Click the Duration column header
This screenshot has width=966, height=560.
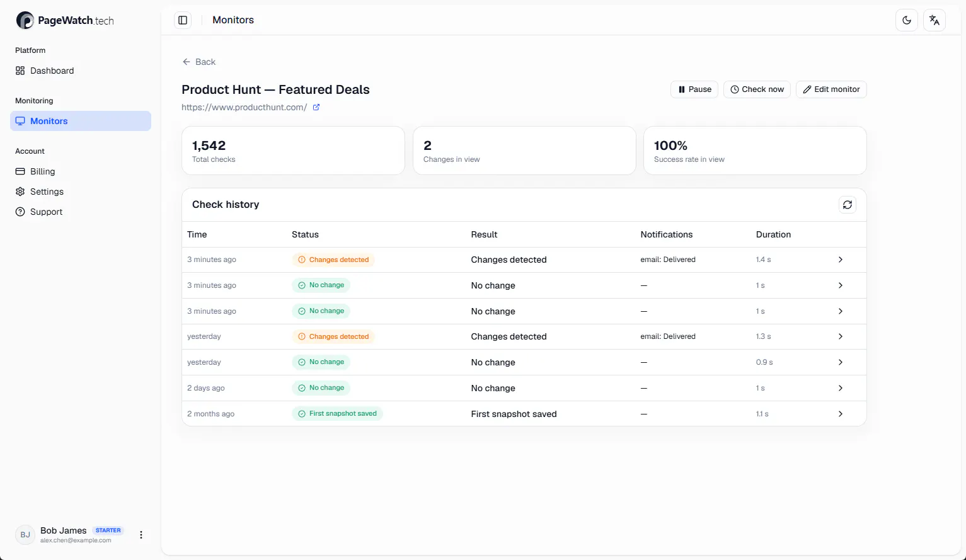[773, 234]
